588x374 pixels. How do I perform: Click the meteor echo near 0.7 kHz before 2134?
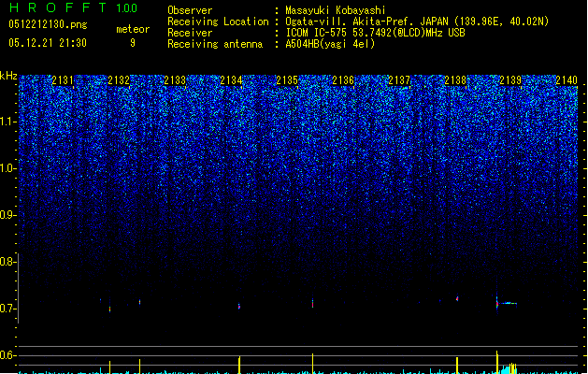click(239, 307)
